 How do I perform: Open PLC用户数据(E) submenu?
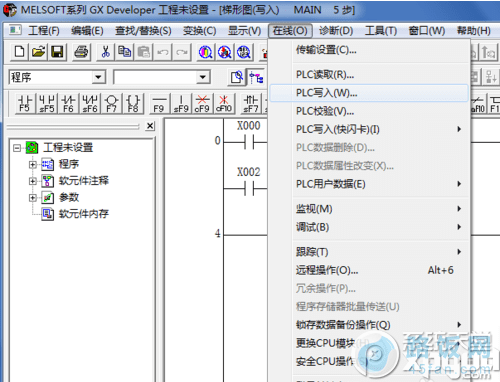[369, 184]
